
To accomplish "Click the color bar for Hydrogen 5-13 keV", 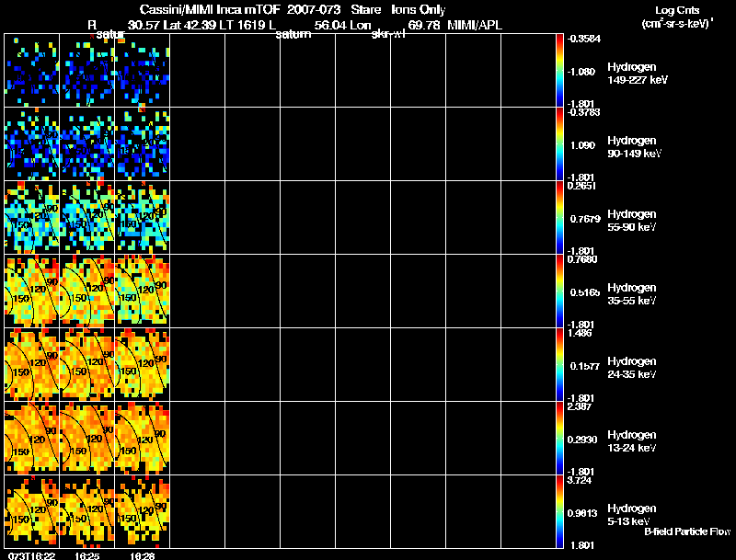I will [559, 511].
